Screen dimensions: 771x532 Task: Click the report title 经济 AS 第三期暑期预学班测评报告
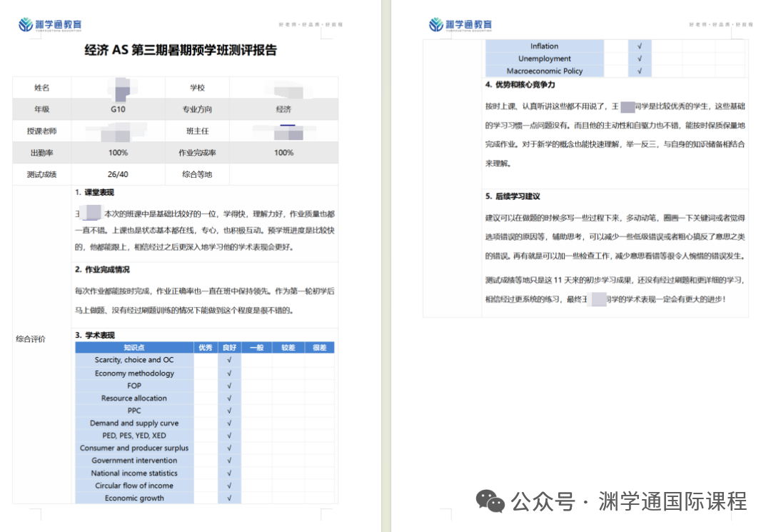click(180, 51)
